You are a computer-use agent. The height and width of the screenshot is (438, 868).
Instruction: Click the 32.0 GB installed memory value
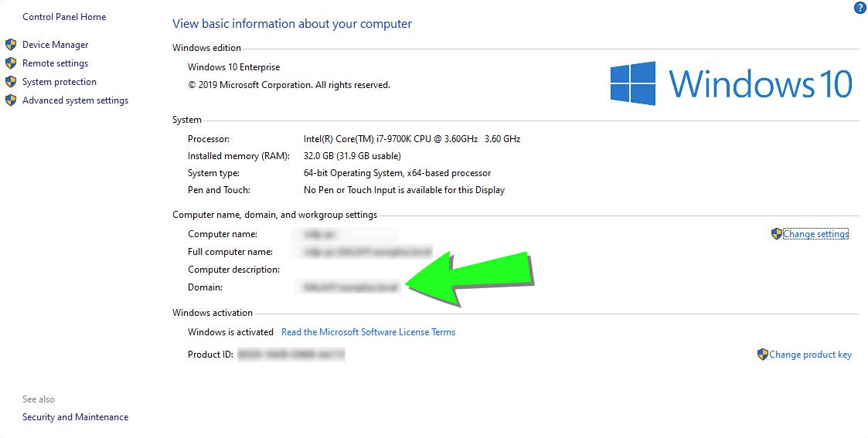coord(352,156)
